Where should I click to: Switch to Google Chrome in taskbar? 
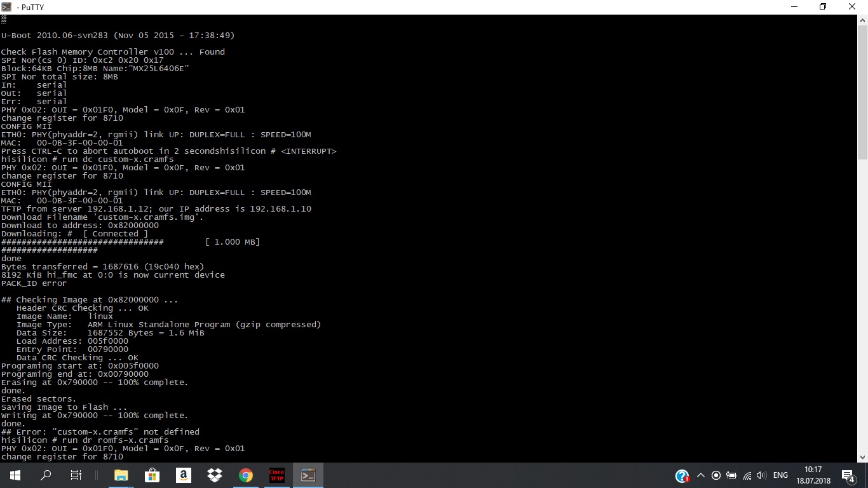point(245,475)
